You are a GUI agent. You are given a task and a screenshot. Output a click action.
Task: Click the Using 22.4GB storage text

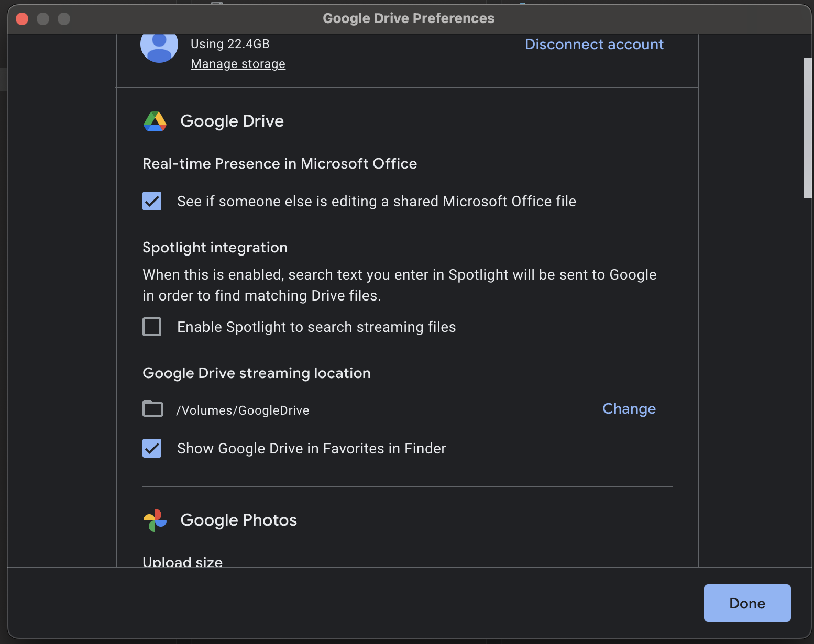click(230, 44)
